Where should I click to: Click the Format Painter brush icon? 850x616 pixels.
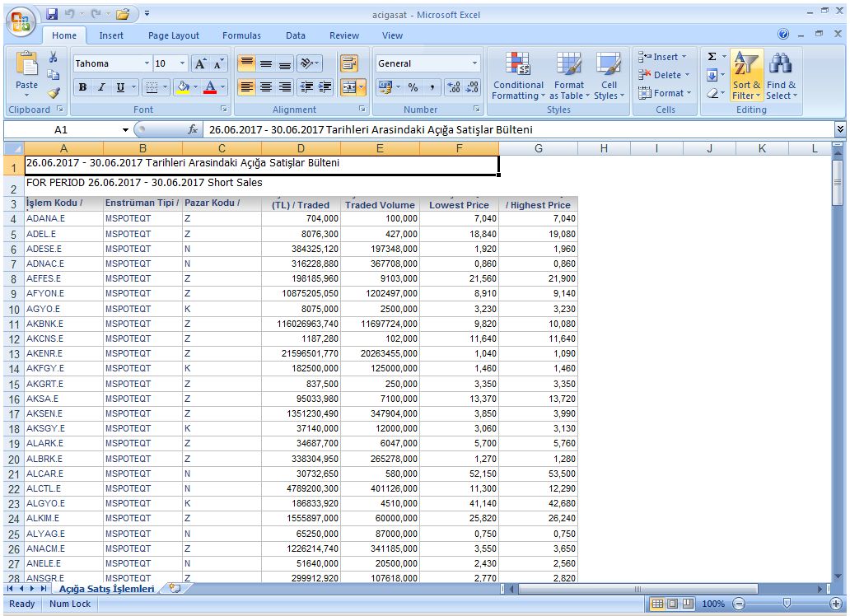click(54, 93)
